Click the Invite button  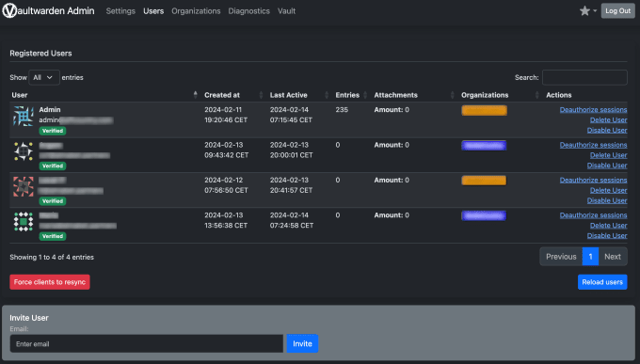coord(302,343)
